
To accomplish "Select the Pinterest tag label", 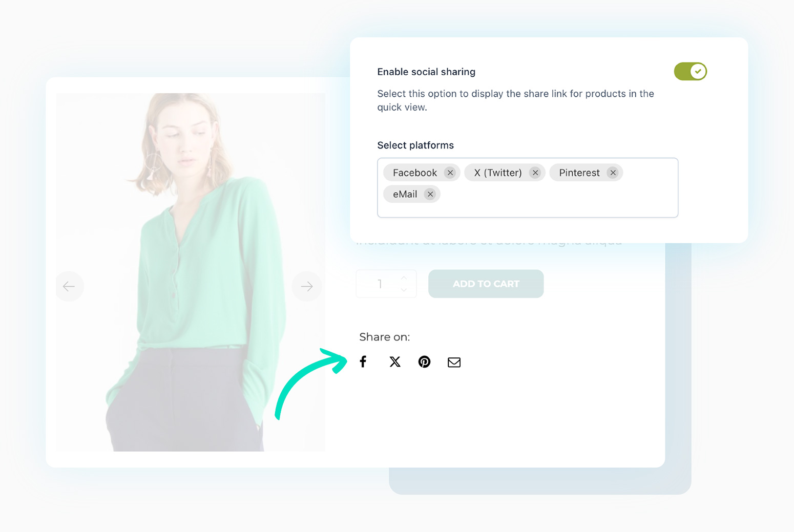I will [x=579, y=173].
